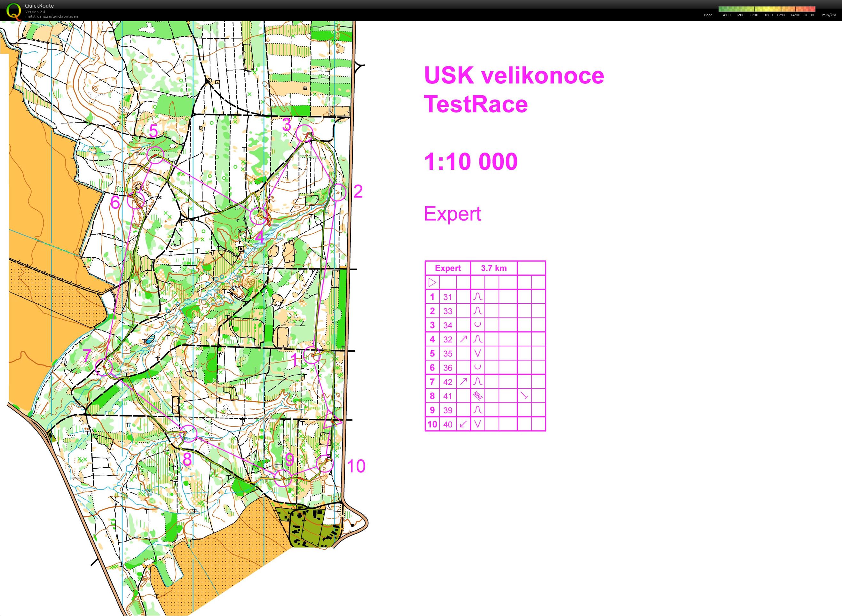842x616 pixels.
Task: Click the southwest arrow in row 10
Action: coord(463,424)
